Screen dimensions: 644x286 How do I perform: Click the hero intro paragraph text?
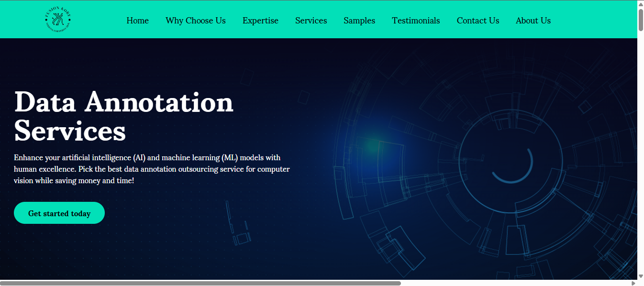click(151, 169)
